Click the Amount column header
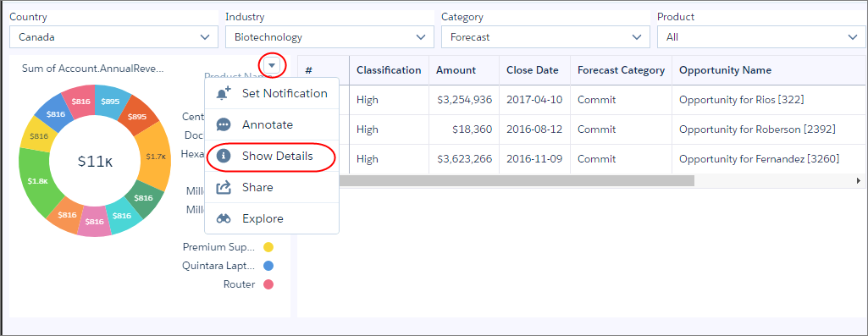This screenshot has width=868, height=336. pos(464,70)
